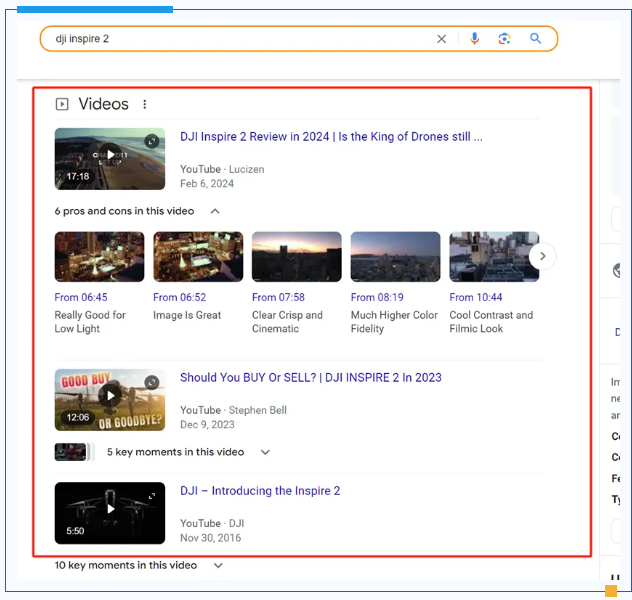632x600 pixels.
Task: Jump to 'From 06:45' moment link
Action: pos(81,297)
